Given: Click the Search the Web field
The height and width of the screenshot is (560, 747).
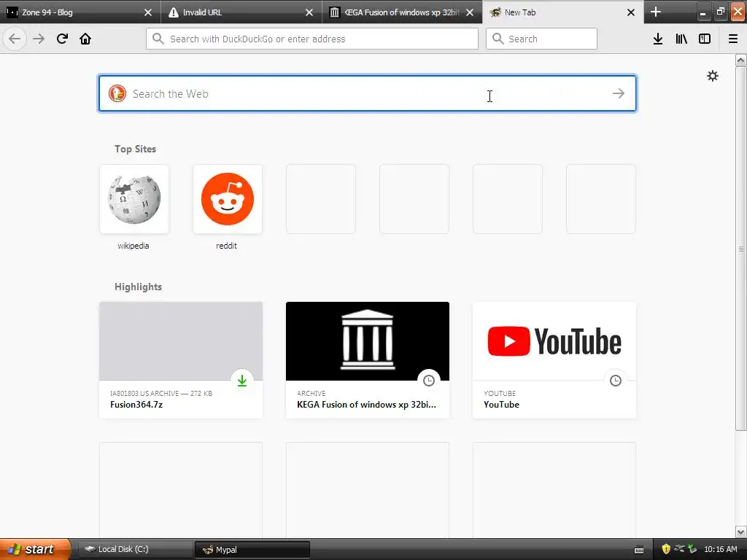Looking at the screenshot, I should (367, 93).
